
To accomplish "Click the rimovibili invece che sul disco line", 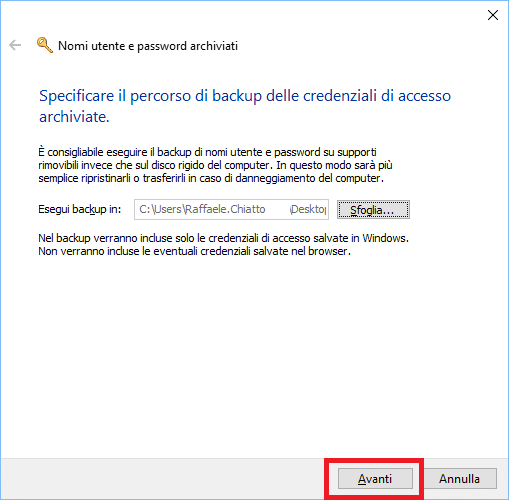I will (x=215, y=165).
